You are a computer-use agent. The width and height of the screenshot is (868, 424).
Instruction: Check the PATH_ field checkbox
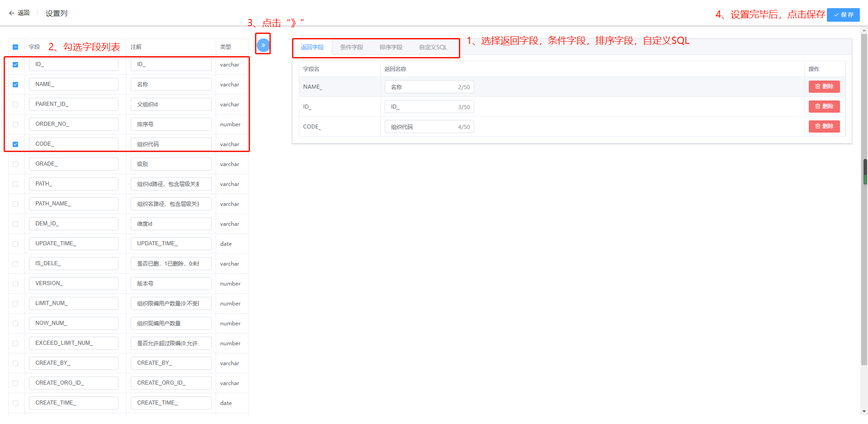(x=15, y=184)
